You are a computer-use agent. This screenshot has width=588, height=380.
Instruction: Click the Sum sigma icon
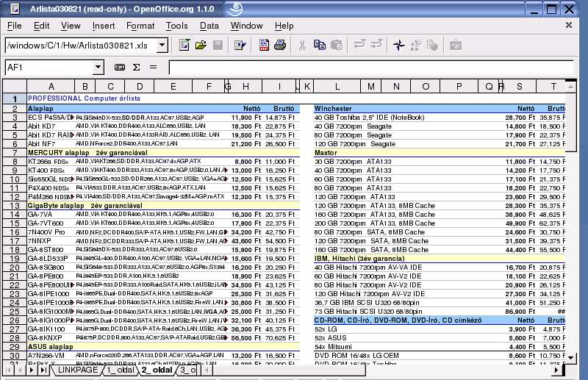click(137, 67)
